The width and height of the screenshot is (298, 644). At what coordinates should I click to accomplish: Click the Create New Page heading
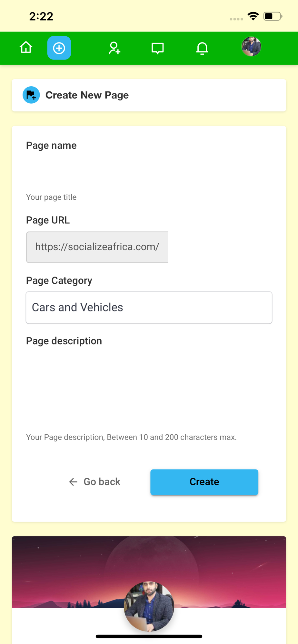87,95
